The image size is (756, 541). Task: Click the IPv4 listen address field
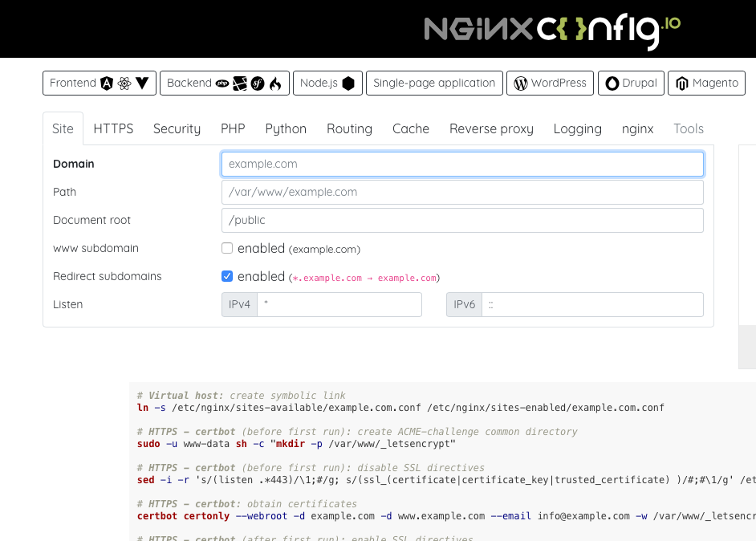click(339, 304)
